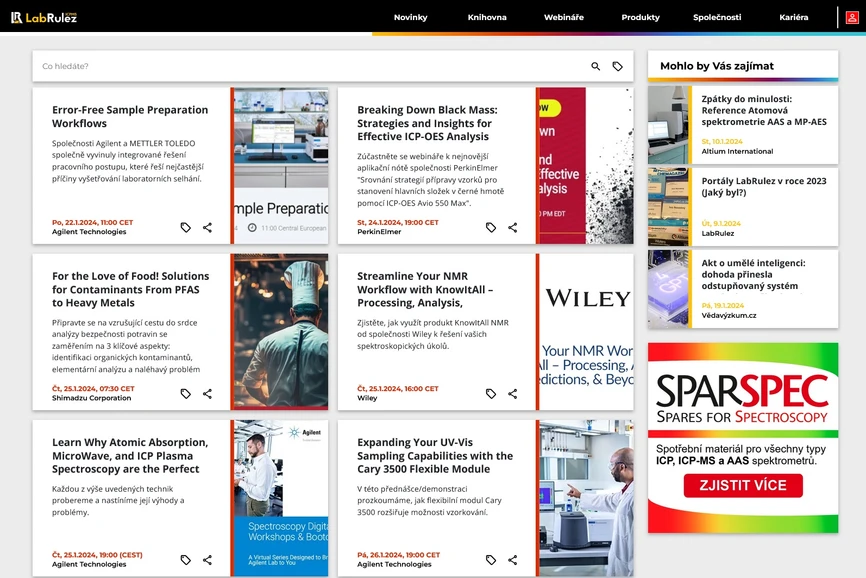Image resolution: width=866 pixels, height=578 pixels.
Task: Click the GPT chip sidebar thumbnail
Action: (x=668, y=289)
